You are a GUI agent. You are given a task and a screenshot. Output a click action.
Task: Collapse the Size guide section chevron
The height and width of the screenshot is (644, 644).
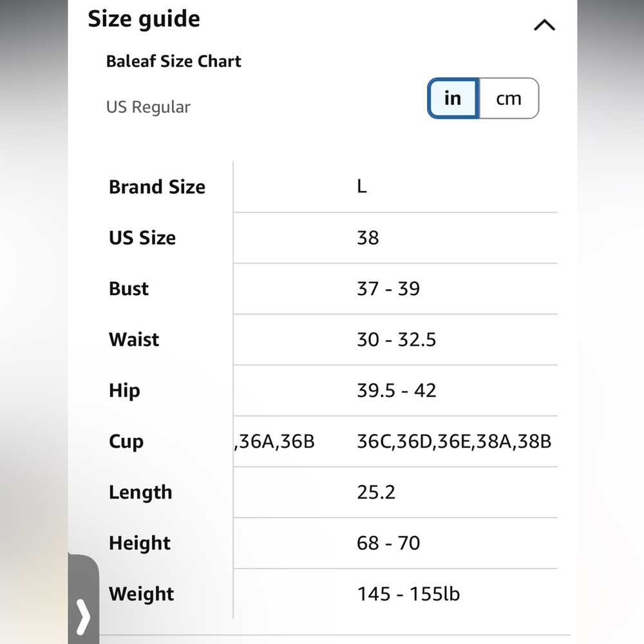544,25
